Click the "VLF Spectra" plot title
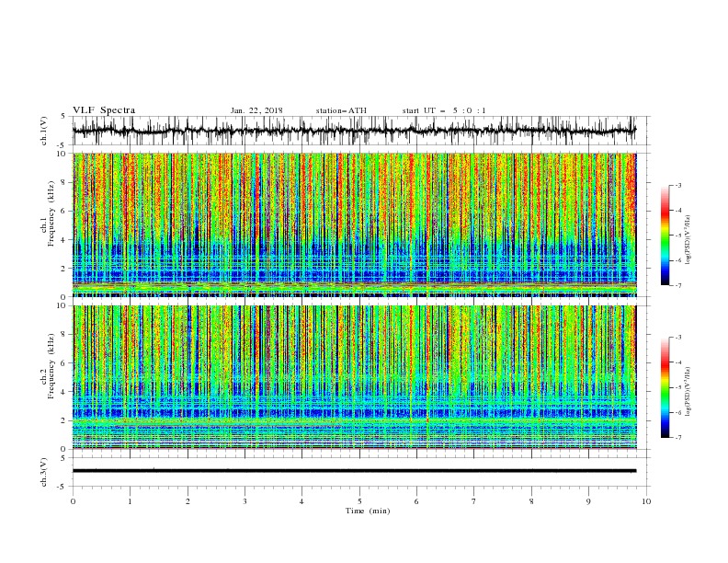This screenshot has height=563, width=728. pos(104,110)
